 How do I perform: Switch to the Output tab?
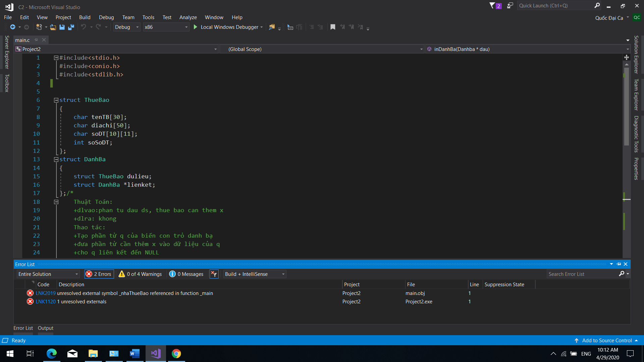coord(45,328)
